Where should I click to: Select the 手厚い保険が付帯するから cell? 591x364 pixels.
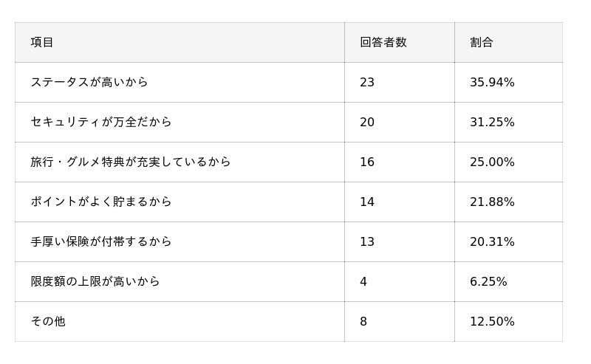tap(101, 241)
